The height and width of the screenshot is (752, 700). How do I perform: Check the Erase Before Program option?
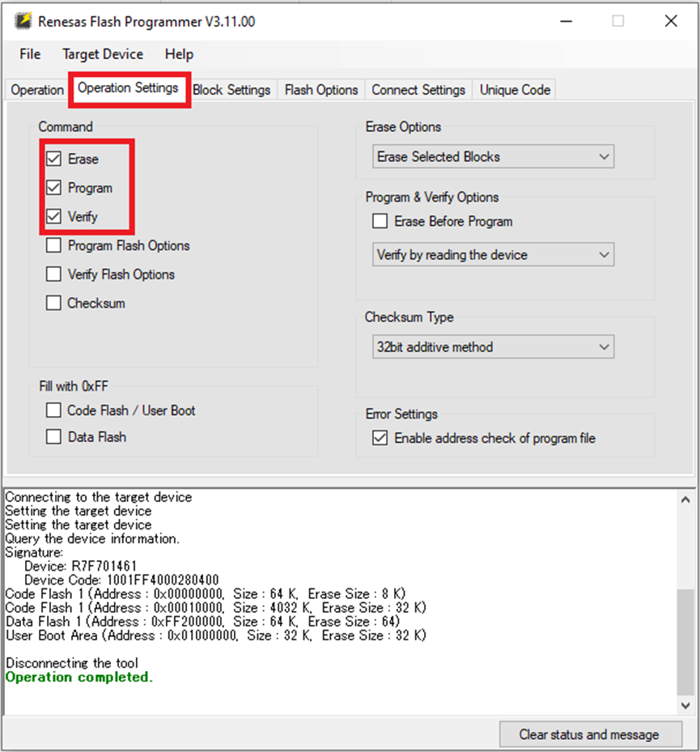[x=380, y=221]
